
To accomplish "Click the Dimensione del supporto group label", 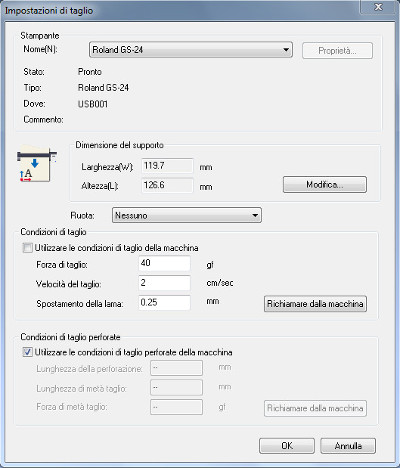I will [119, 145].
